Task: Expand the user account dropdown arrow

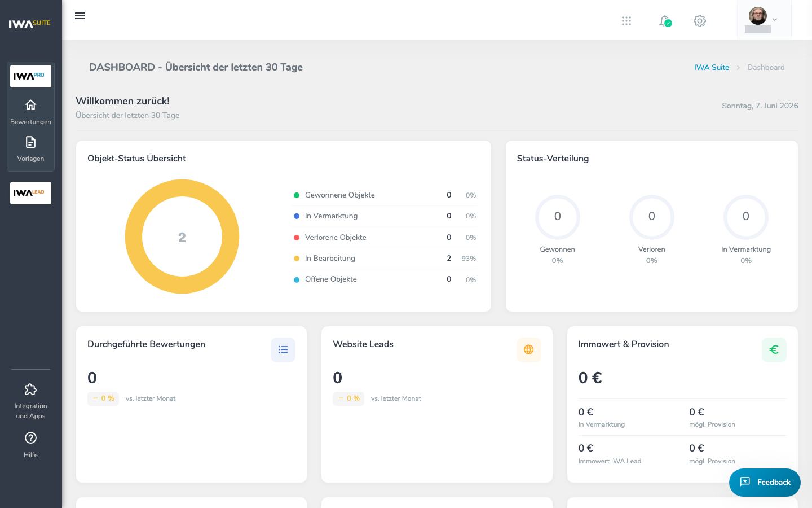Action: 775,20
